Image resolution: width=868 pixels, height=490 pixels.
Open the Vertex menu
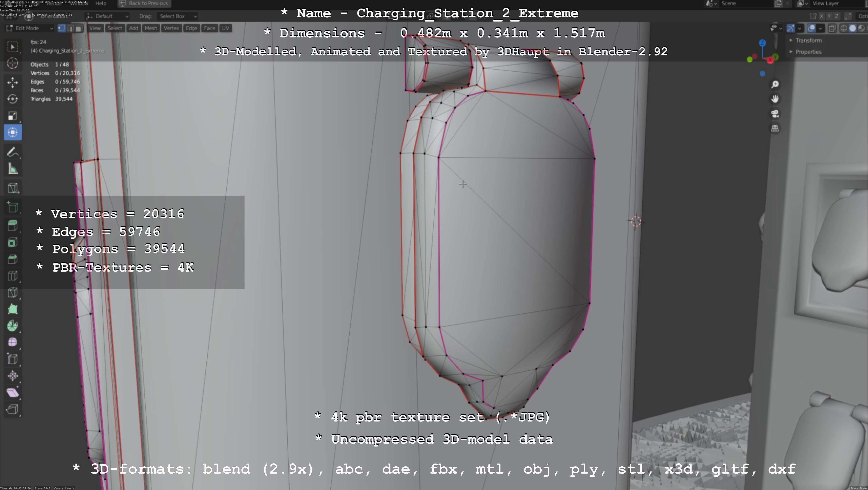coord(171,28)
